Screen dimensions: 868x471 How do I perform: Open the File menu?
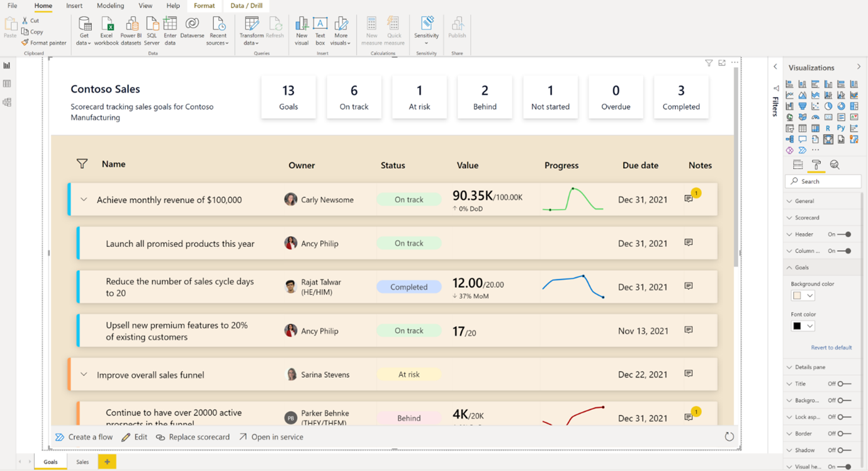click(13, 6)
